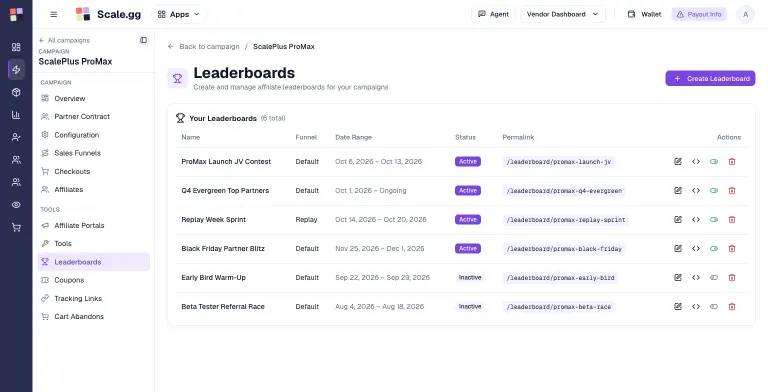Click the Name column header
The width and height of the screenshot is (768, 392).
point(191,137)
